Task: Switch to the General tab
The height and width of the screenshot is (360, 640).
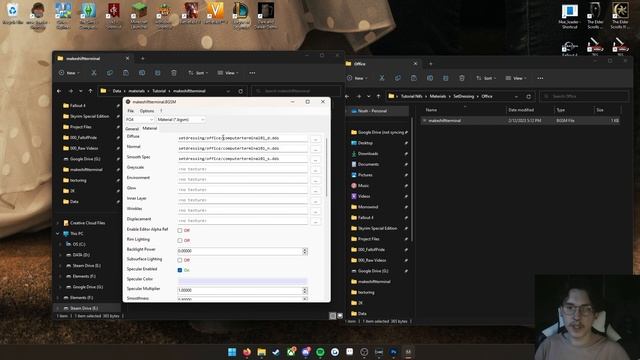Action: (x=132, y=129)
